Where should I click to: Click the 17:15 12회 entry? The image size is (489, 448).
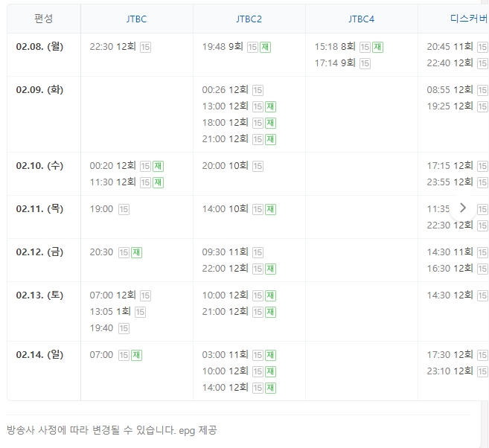click(x=450, y=165)
